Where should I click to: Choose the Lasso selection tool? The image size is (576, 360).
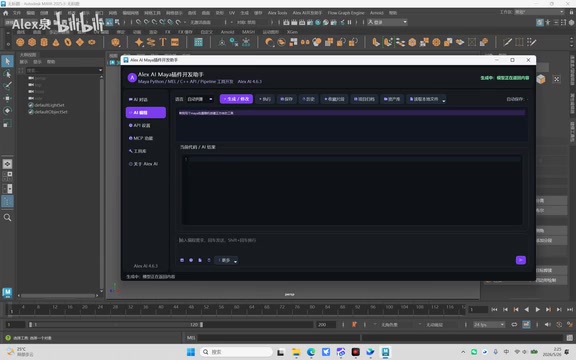coord(7,74)
